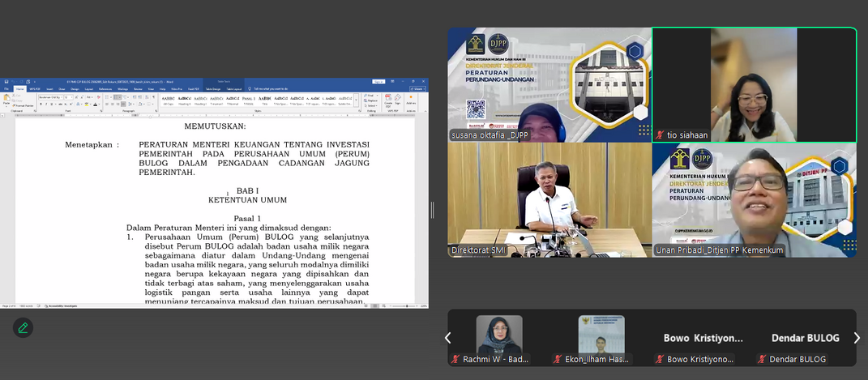The height and width of the screenshot is (380, 868).
Task: Click Tell me what you want to do
Action: tap(271, 89)
